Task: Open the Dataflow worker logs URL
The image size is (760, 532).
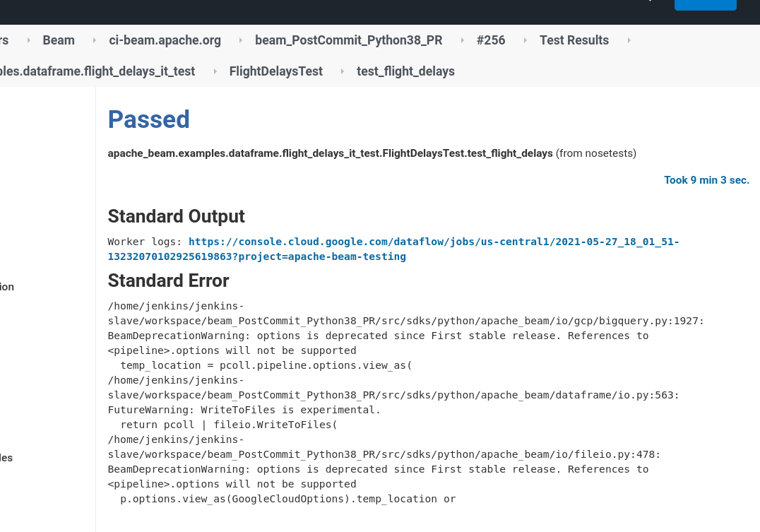Action: [393, 249]
